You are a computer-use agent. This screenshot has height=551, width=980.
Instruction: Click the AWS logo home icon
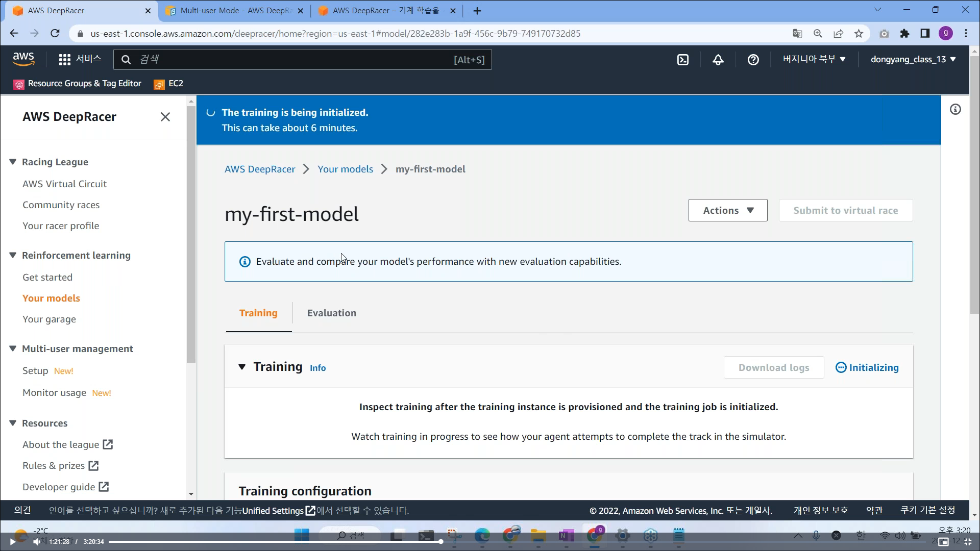tap(23, 59)
